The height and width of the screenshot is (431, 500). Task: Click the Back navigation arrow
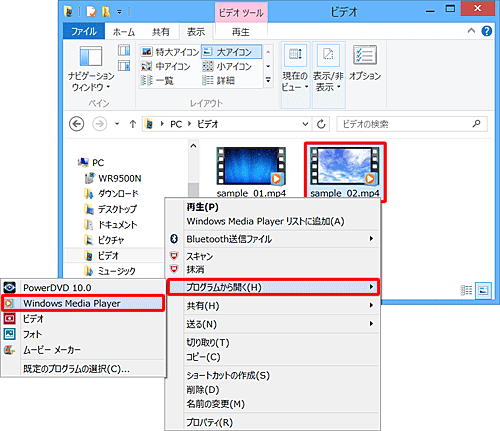(76, 124)
